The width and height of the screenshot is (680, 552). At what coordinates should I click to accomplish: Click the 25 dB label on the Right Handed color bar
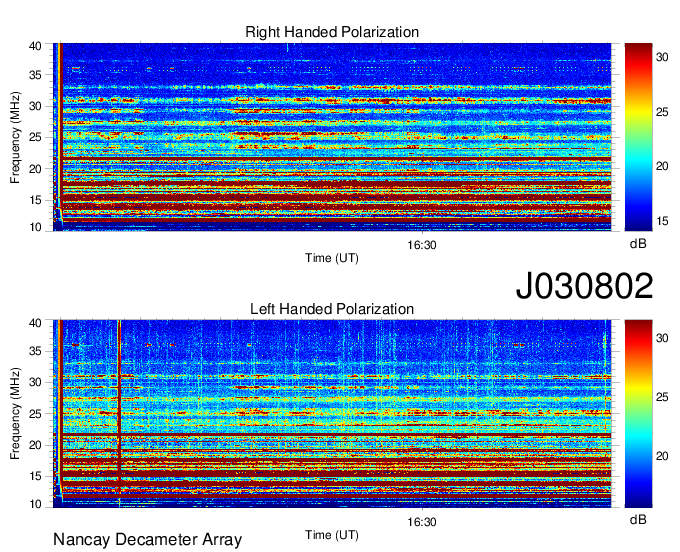click(x=662, y=112)
